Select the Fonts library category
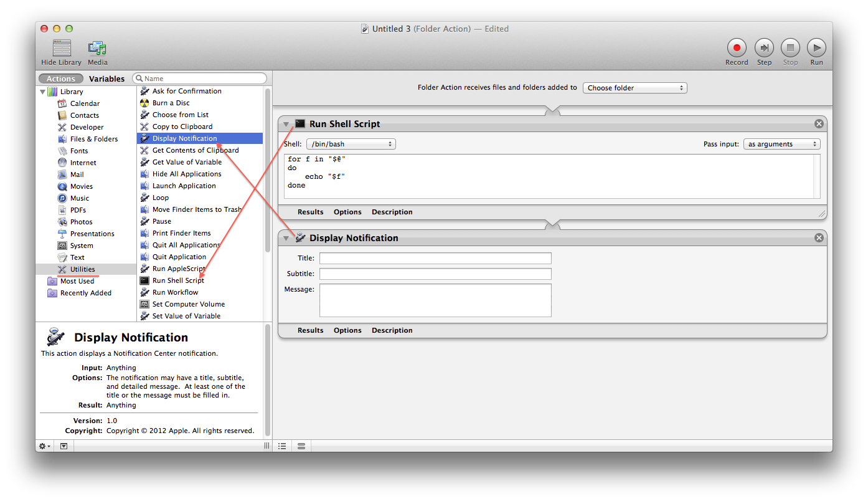Screen dimensions: 868x501 pyautogui.click(x=79, y=151)
